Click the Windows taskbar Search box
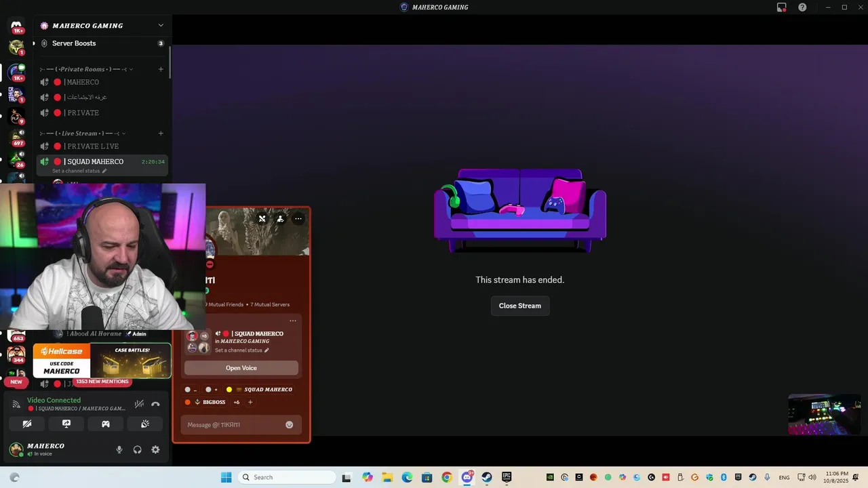 point(288,477)
